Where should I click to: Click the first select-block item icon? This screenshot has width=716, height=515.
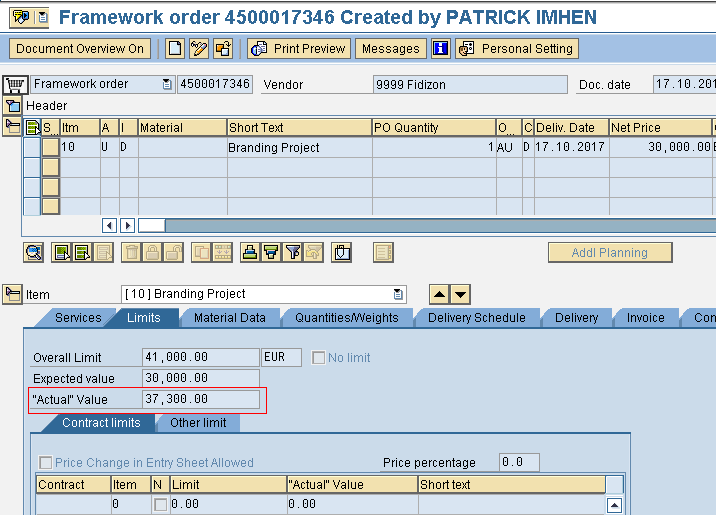pos(62,252)
